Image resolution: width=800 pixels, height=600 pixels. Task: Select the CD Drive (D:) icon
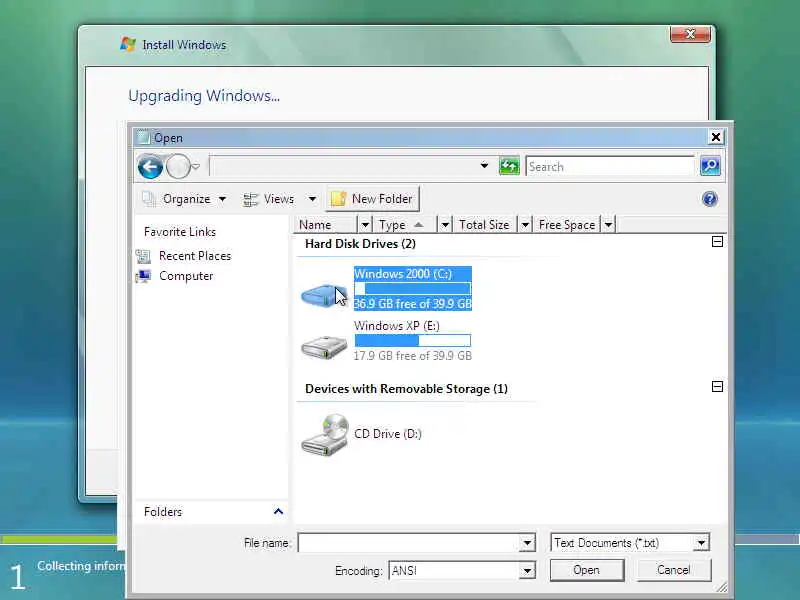pos(324,435)
